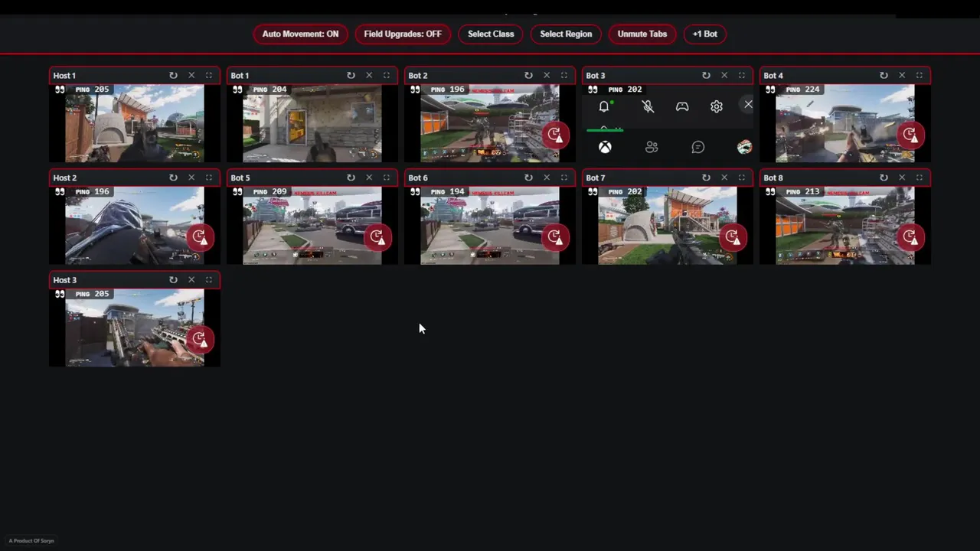Close the Bot 8 panel
This screenshot has height=551, width=980.
tap(902, 178)
